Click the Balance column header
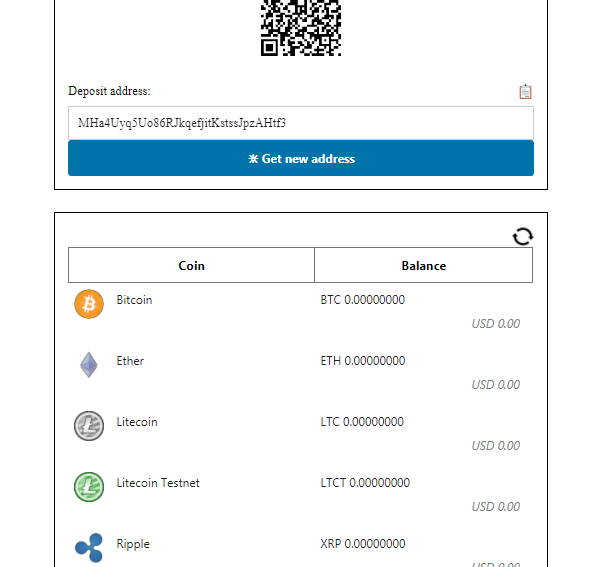The height and width of the screenshot is (567, 614). coord(423,265)
